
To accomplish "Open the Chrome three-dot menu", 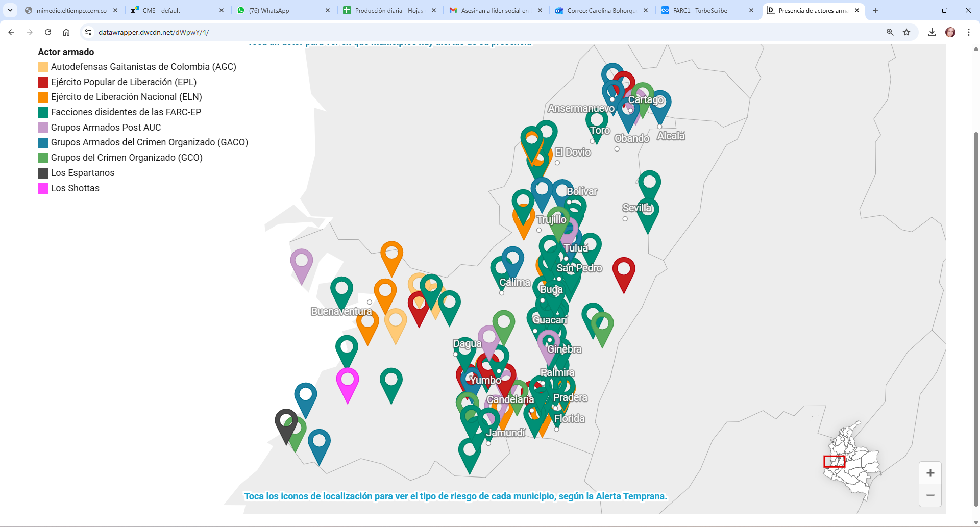I will point(968,32).
